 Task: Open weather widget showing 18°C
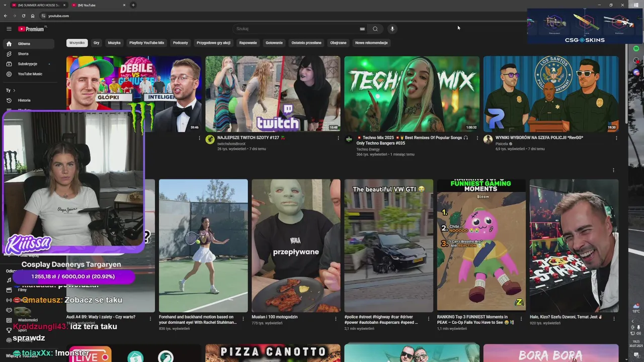click(636, 308)
